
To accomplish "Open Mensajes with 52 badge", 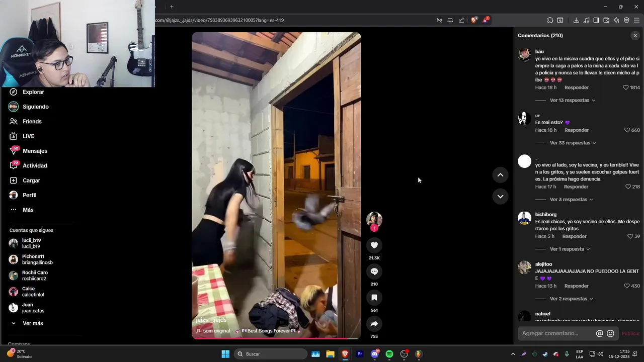I will pyautogui.click(x=35, y=151).
